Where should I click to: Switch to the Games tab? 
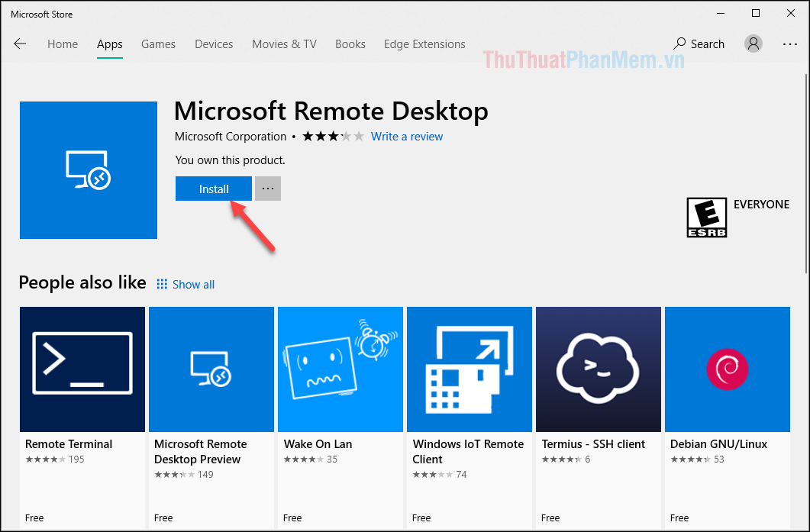[x=158, y=44]
